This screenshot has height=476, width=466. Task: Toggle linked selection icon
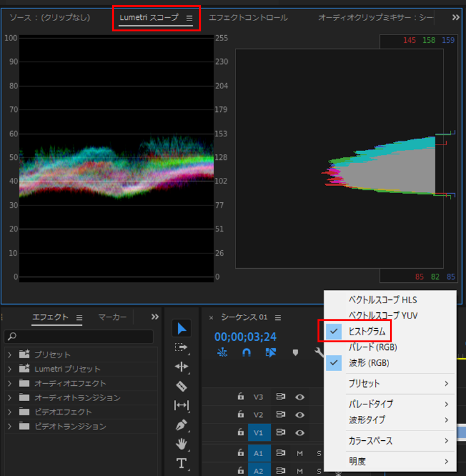click(x=271, y=353)
